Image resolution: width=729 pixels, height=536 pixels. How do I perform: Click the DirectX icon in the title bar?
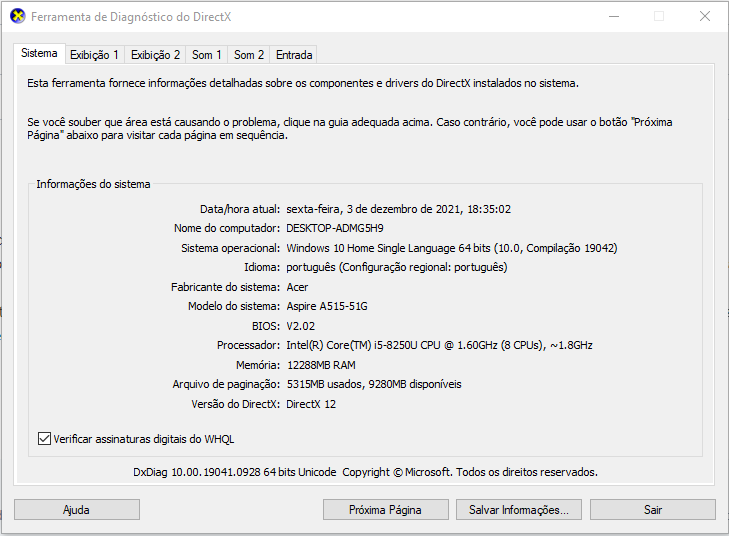tap(18, 17)
